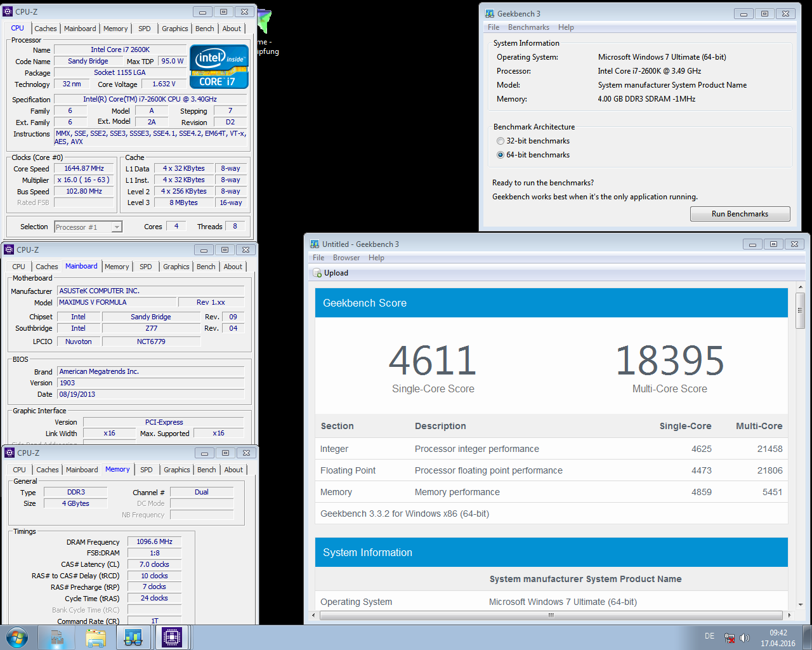Open File menu in Untitled Geekbench results window
Viewport: 812px width, 650px height.
click(318, 258)
